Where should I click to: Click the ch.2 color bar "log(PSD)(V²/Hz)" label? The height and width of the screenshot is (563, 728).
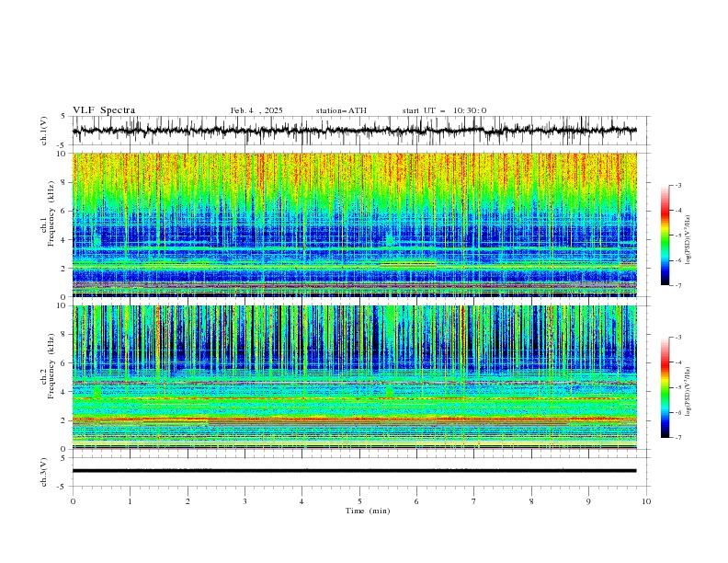pyautogui.click(x=688, y=392)
